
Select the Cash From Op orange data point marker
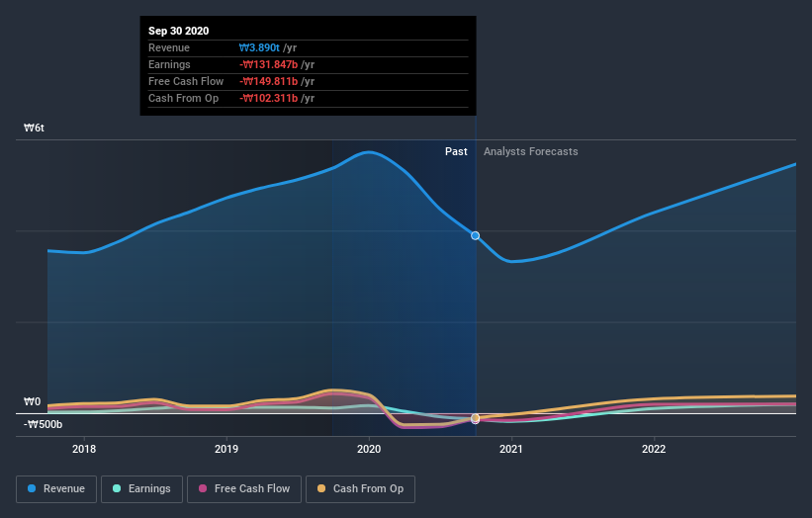point(476,417)
